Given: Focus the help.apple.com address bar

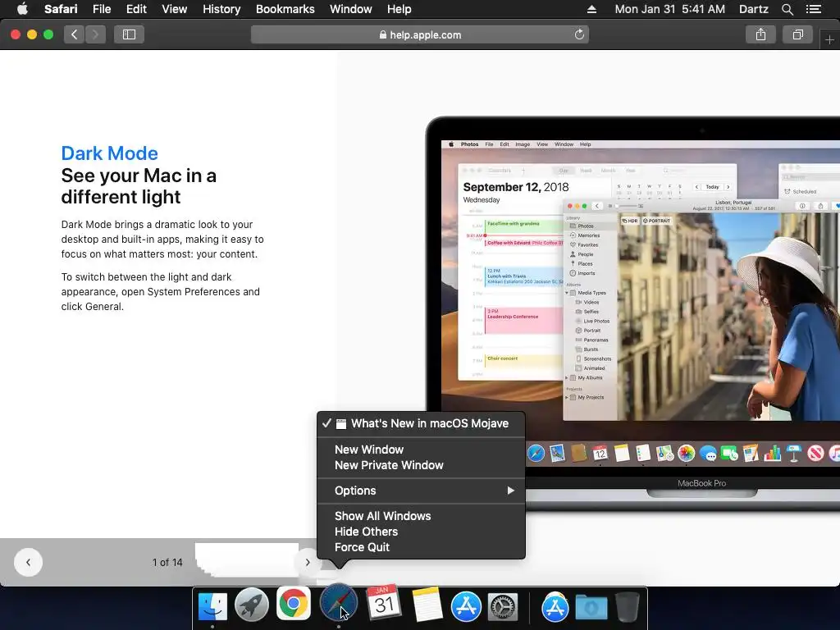Looking at the screenshot, I should (x=420, y=34).
